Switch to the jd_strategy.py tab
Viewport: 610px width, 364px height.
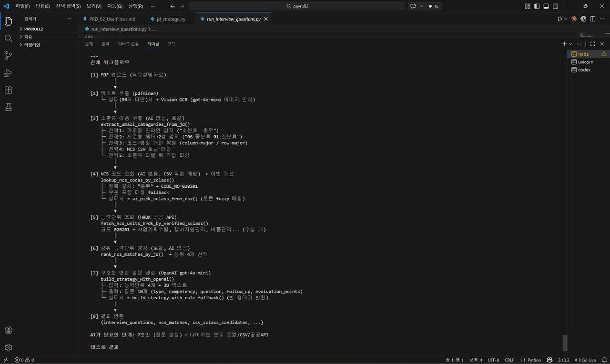(x=170, y=19)
